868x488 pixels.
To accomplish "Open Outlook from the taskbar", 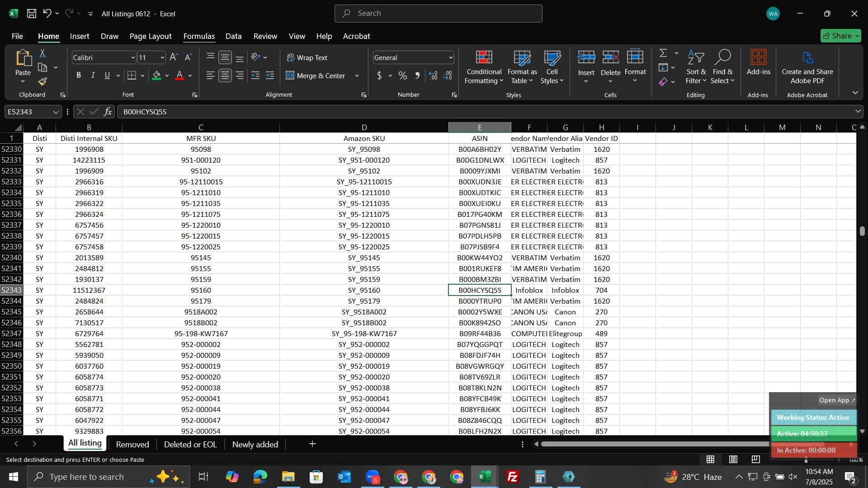I will 344,477.
